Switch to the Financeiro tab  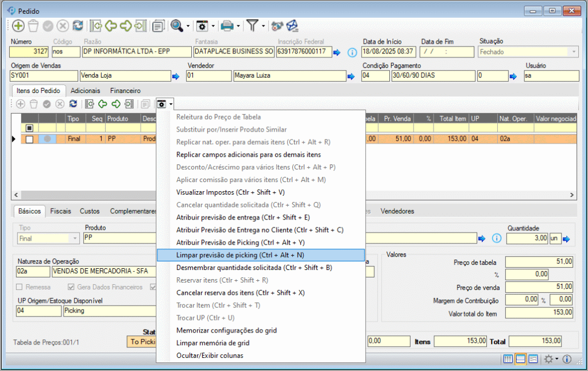coord(125,91)
